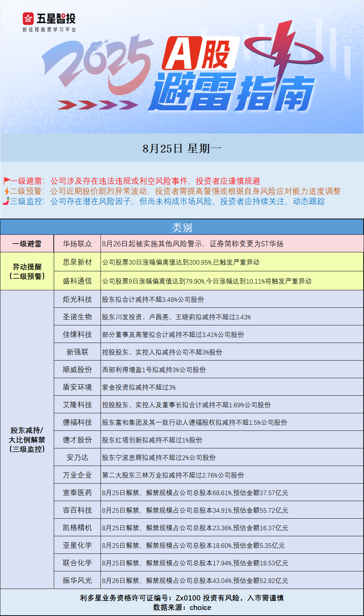Click stock name 德才股份
This screenshot has width=364, height=616.
[x=77, y=440]
